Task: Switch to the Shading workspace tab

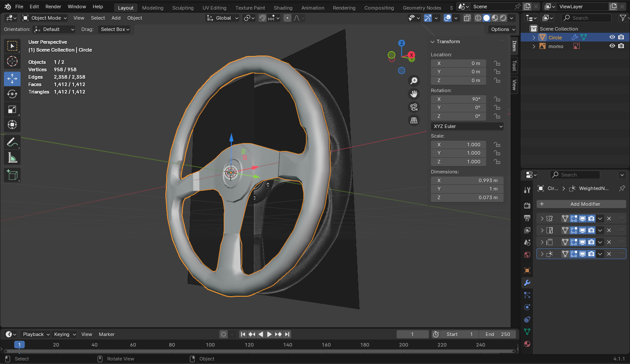Action: coord(283,8)
